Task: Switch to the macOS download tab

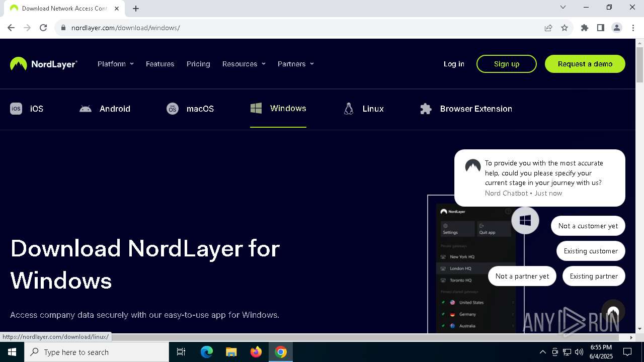Action: 190,109
